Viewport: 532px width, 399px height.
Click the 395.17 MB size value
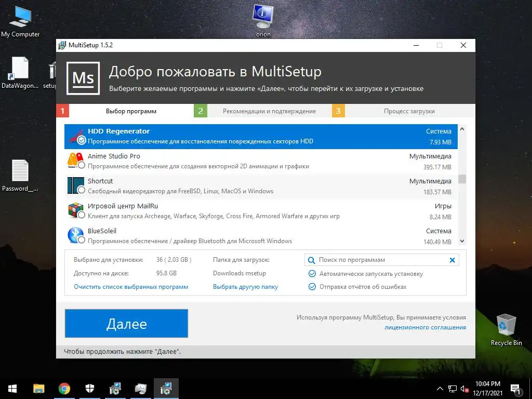[437, 167]
